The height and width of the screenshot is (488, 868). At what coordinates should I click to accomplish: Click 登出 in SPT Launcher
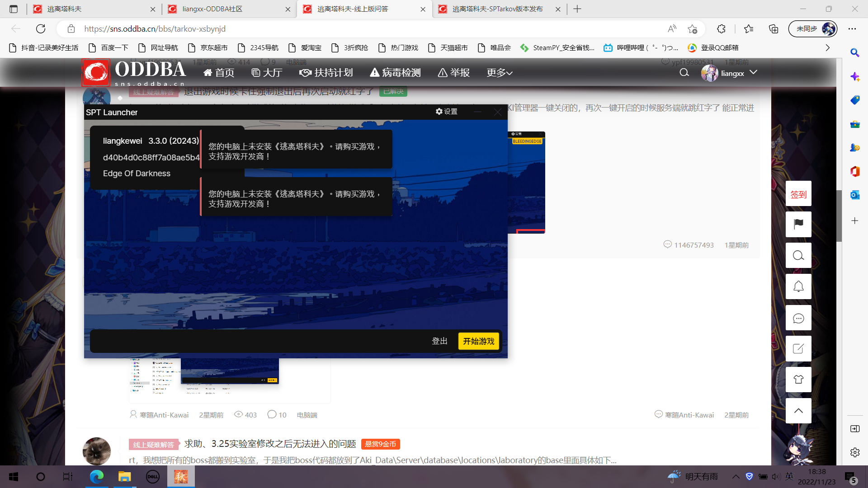439,341
